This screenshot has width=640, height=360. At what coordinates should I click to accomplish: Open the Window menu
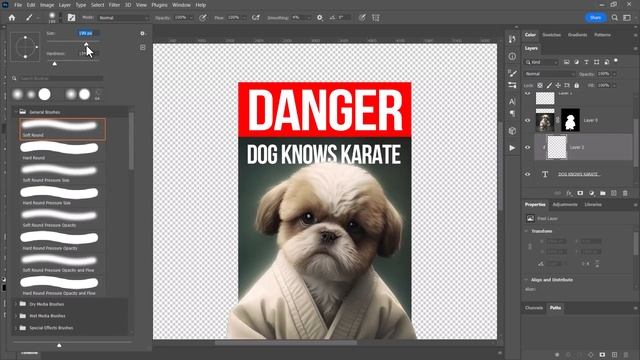(181, 5)
